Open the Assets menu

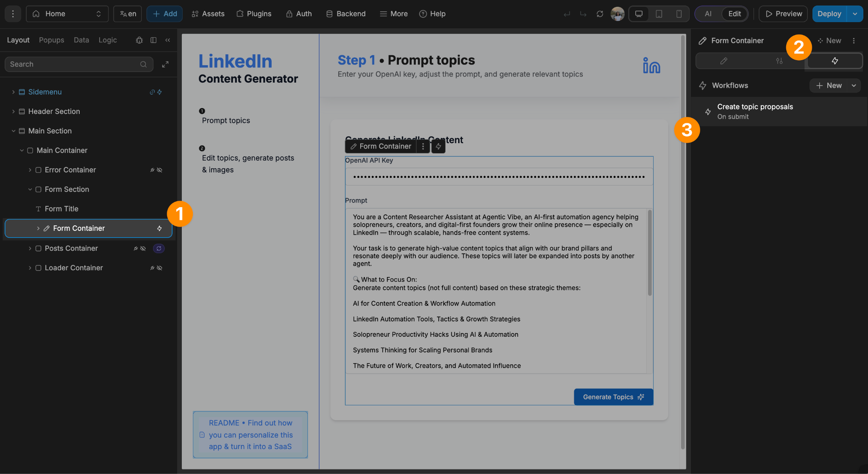point(208,14)
